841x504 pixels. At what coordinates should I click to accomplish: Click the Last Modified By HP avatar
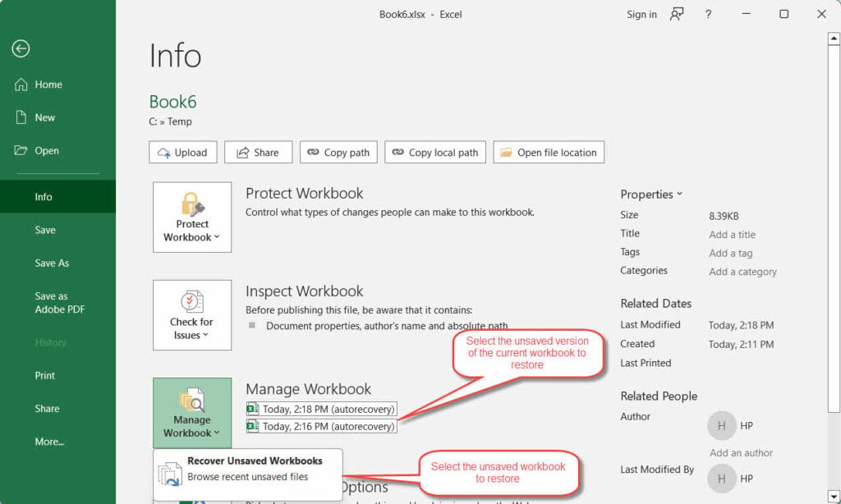coord(721,479)
